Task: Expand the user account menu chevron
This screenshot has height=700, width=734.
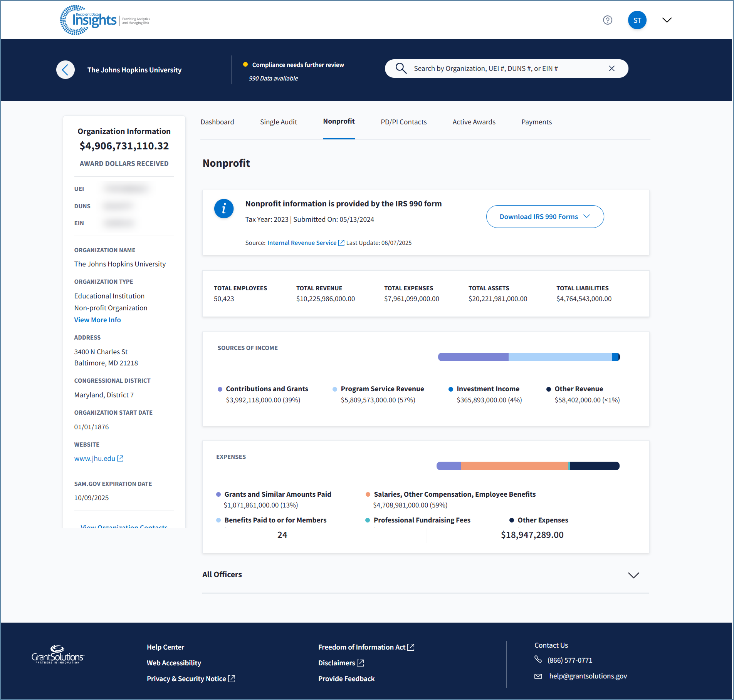Action: tap(667, 20)
